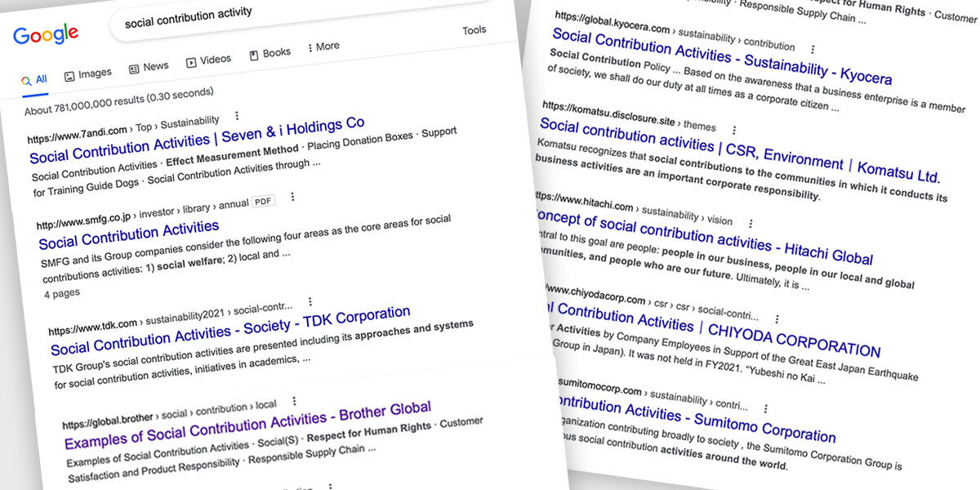Open options menu for the komatsu.disclosure.site result
The width and height of the screenshot is (980, 490).
point(734,129)
